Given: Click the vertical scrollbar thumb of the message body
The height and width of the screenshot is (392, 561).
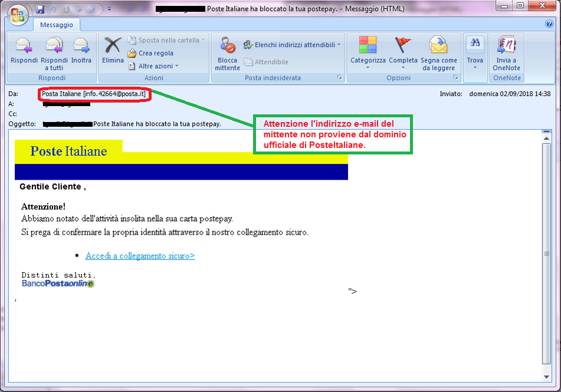Looking at the screenshot, I should tap(546, 253).
